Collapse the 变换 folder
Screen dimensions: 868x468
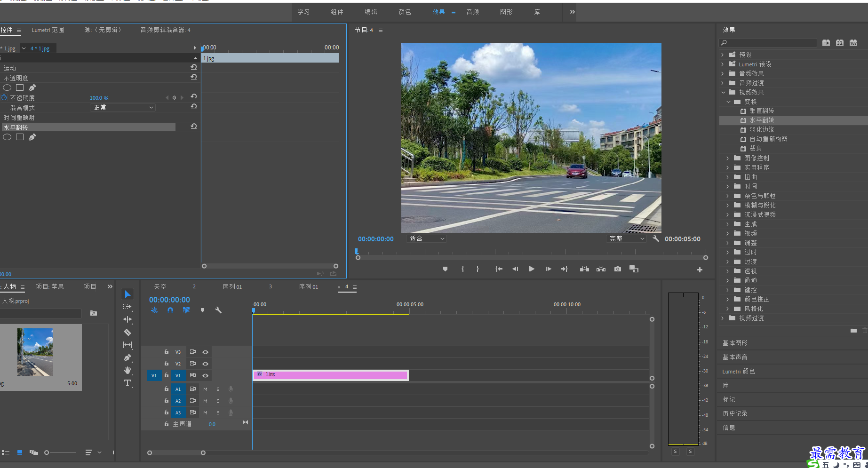click(728, 102)
